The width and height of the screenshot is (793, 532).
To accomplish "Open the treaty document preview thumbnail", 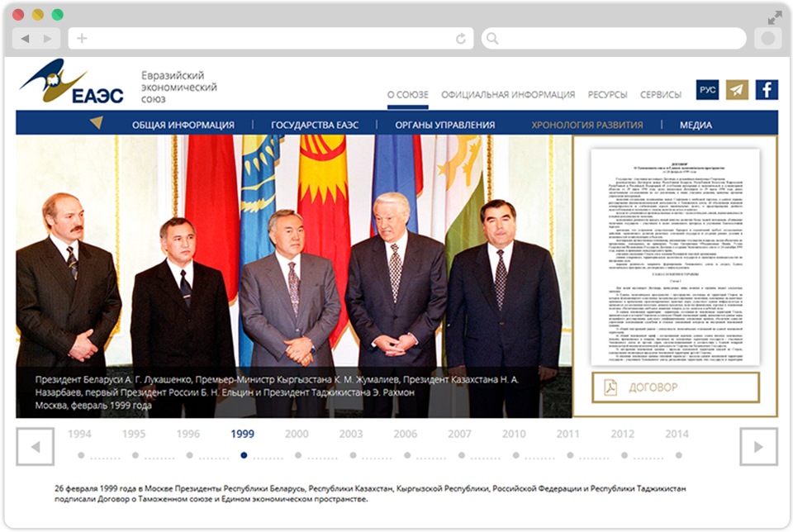I will (675, 256).
